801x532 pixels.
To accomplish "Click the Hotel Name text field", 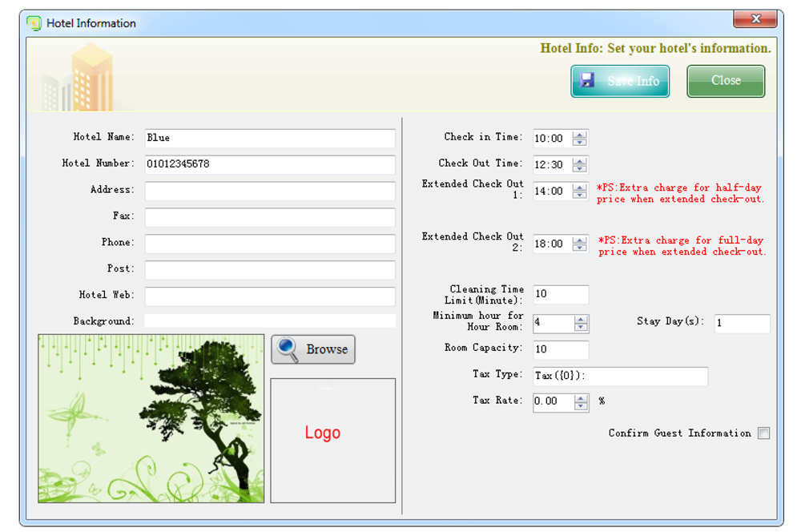I will pos(270,138).
